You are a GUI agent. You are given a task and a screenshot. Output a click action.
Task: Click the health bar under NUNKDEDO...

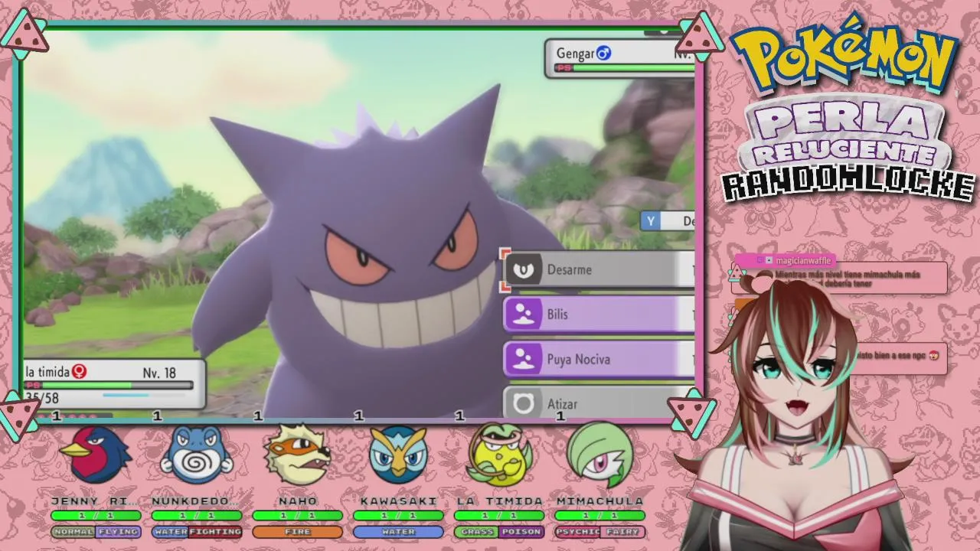coord(197,516)
